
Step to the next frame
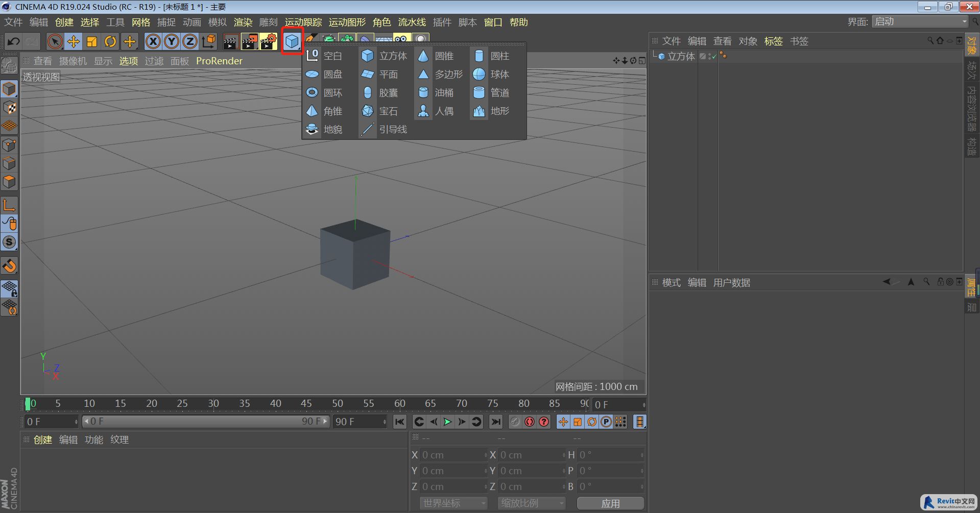tap(462, 422)
